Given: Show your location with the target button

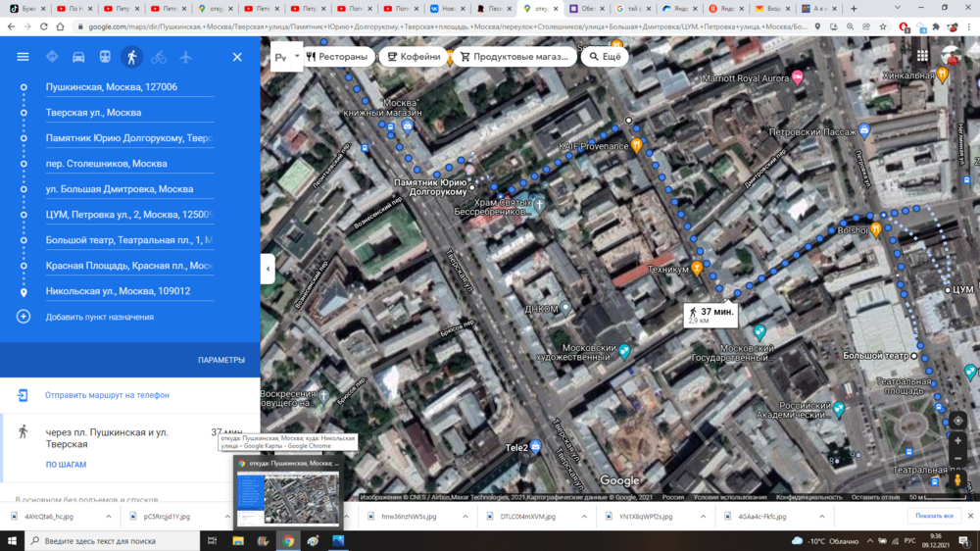Looking at the screenshot, I should click(x=957, y=421).
